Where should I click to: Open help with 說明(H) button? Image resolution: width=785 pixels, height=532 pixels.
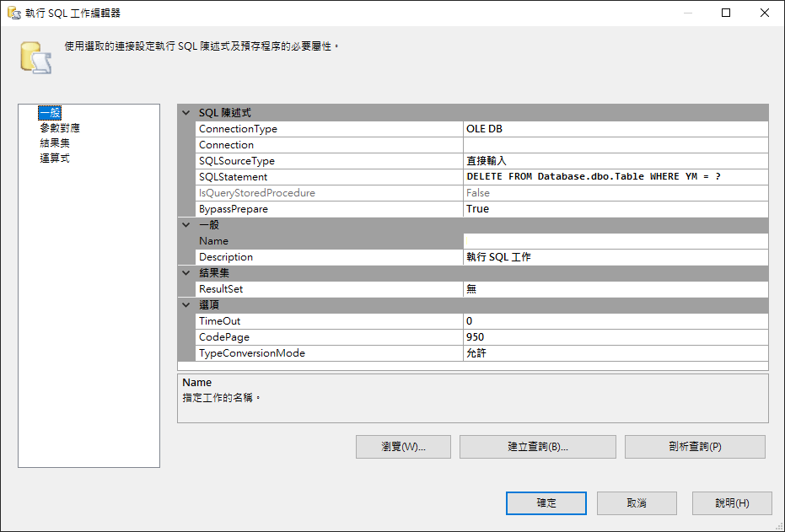tap(732, 503)
